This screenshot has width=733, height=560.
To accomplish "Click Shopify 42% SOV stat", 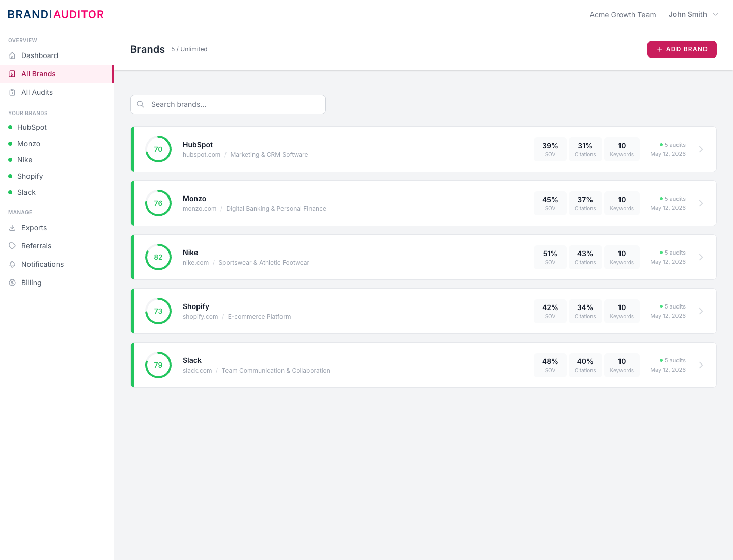I will [x=550, y=311].
